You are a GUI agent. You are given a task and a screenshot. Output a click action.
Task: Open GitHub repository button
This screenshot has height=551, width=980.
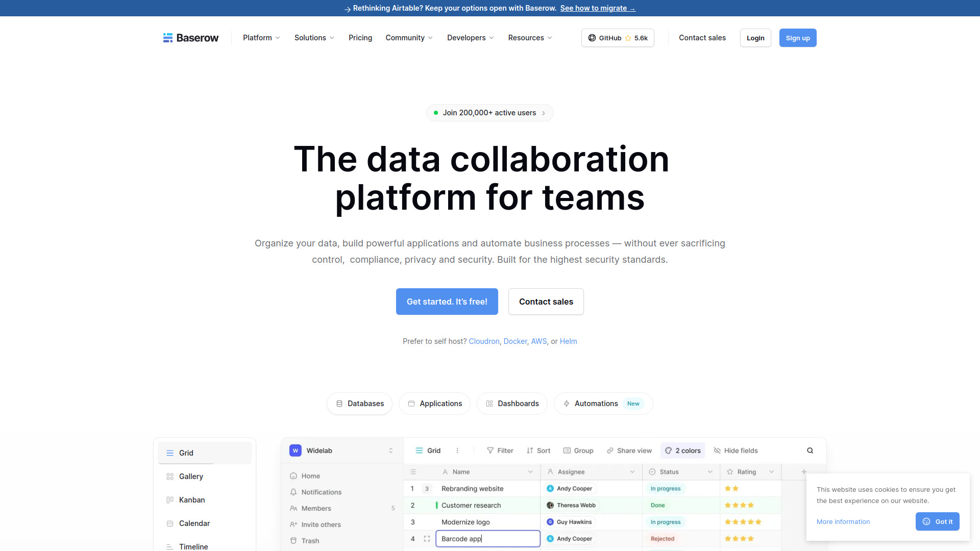pyautogui.click(x=618, y=38)
